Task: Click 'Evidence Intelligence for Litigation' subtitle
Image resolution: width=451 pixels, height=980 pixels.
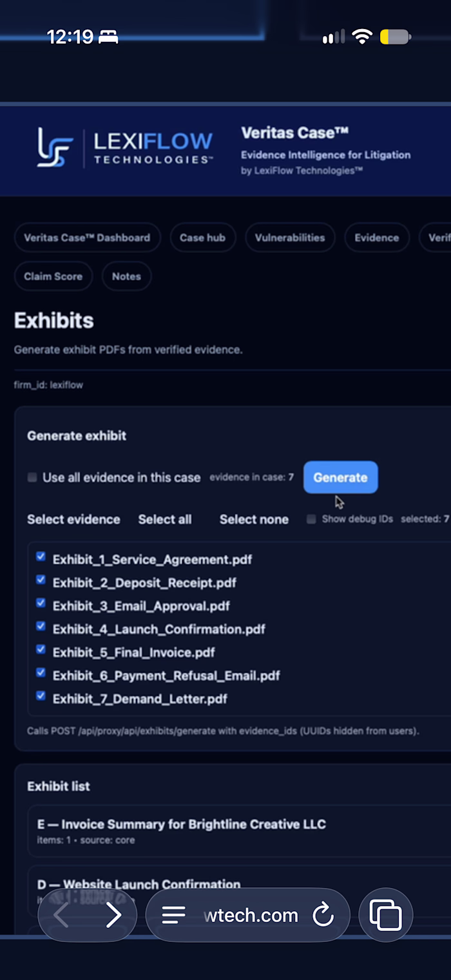Action: click(x=325, y=155)
